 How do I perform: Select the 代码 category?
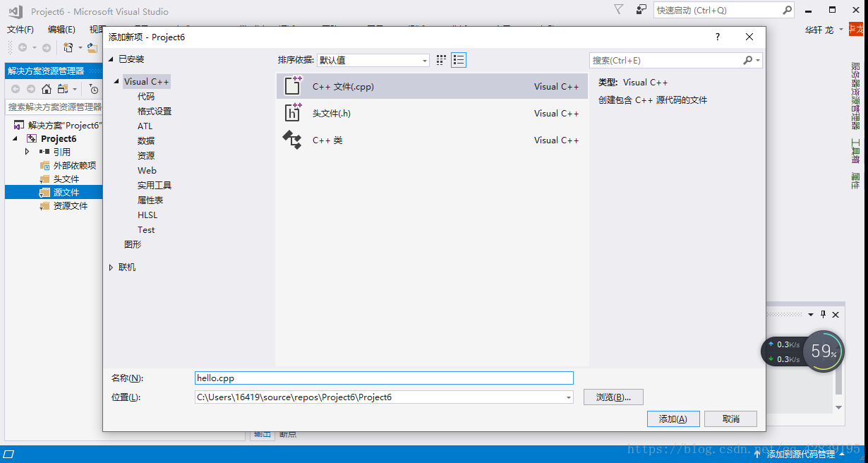[x=146, y=97]
